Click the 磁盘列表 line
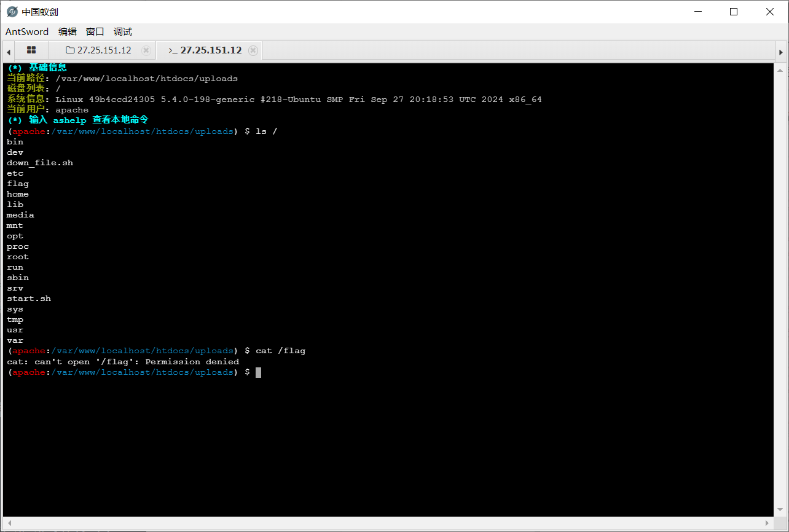Screen dimensions: 789x532 [34, 89]
